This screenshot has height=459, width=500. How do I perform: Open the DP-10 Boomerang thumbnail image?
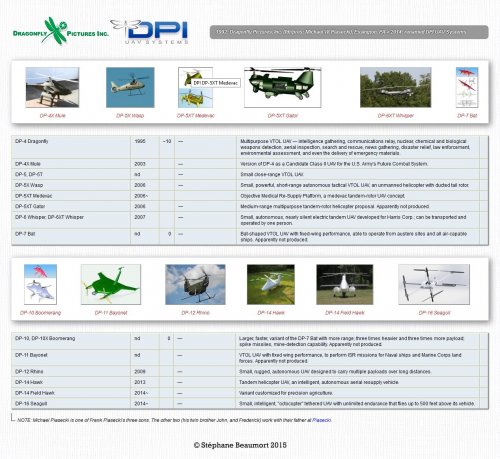[x=40, y=284]
